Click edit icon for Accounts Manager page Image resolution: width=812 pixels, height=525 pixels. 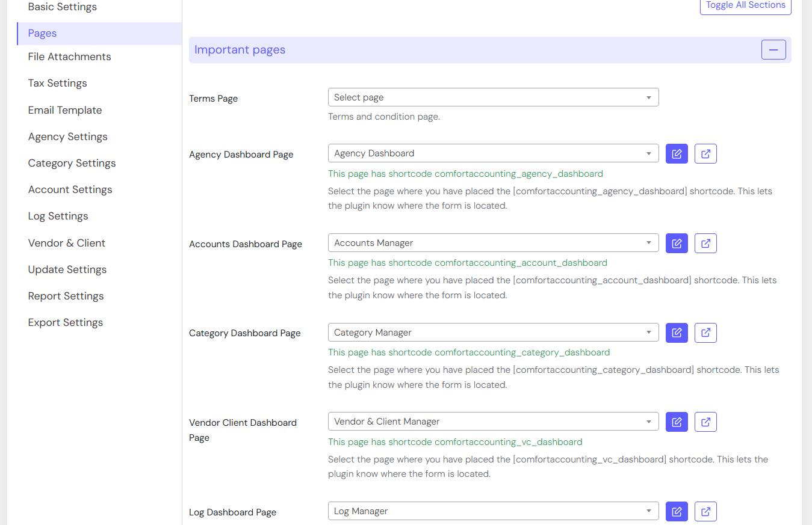coord(677,244)
